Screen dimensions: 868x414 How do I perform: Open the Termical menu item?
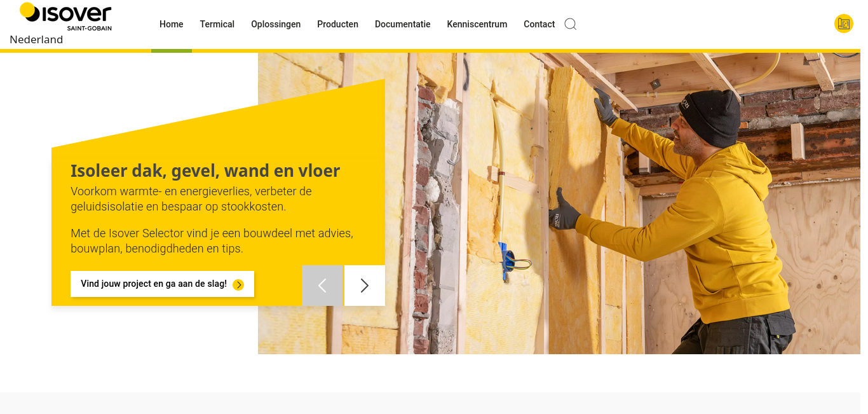(217, 24)
